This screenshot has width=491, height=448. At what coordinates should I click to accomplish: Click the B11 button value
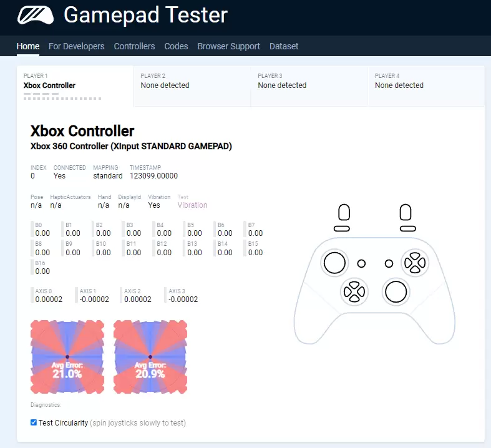pyautogui.click(x=134, y=252)
